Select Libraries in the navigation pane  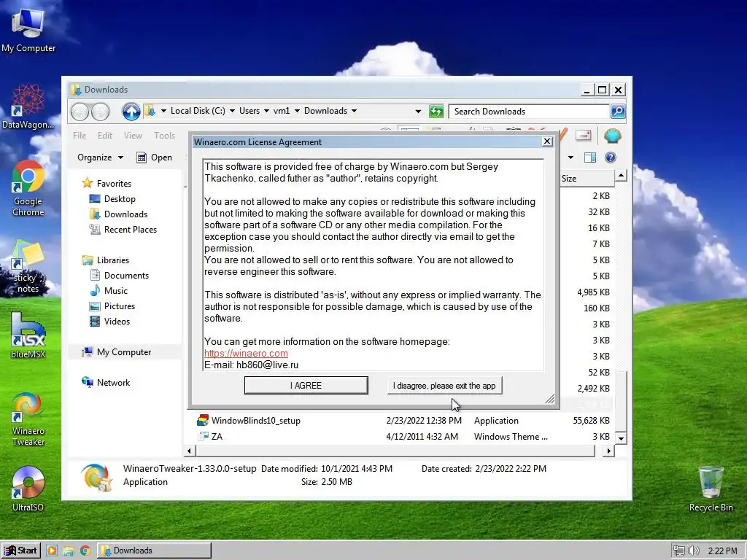click(105, 260)
